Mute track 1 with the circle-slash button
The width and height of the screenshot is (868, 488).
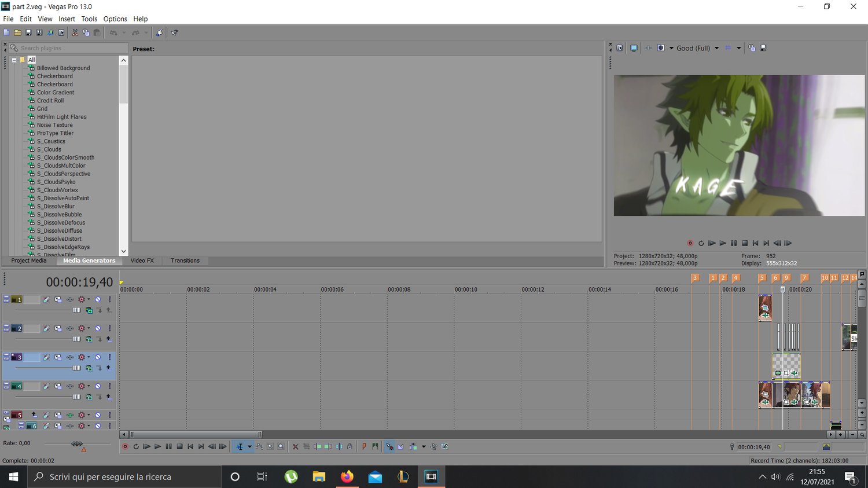tap(98, 299)
